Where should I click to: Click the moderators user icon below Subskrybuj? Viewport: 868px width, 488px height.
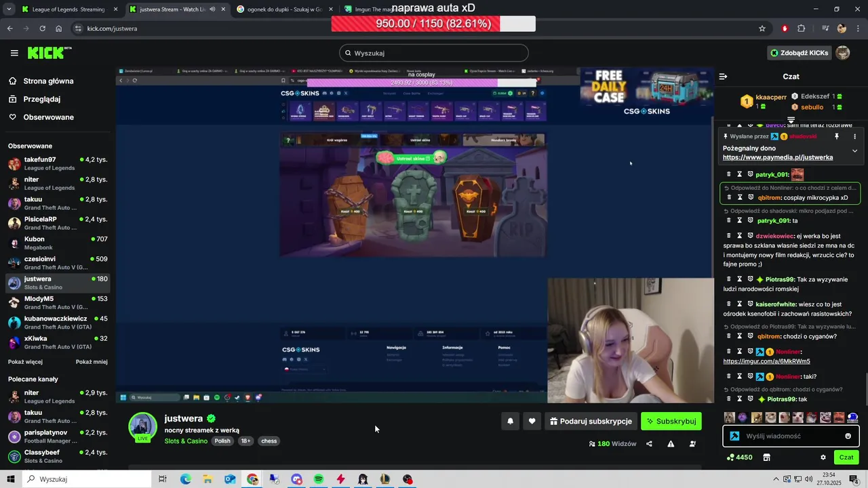coord(692,444)
